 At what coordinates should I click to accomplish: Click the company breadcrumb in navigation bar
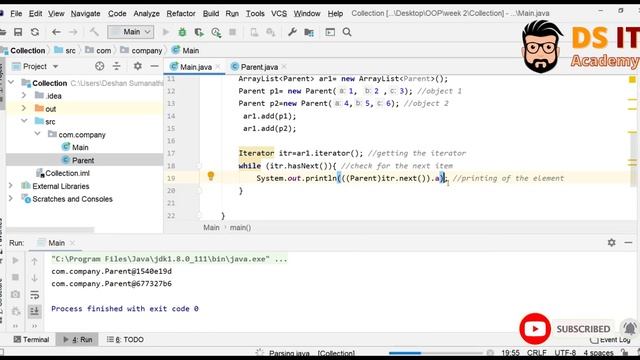coord(141,51)
